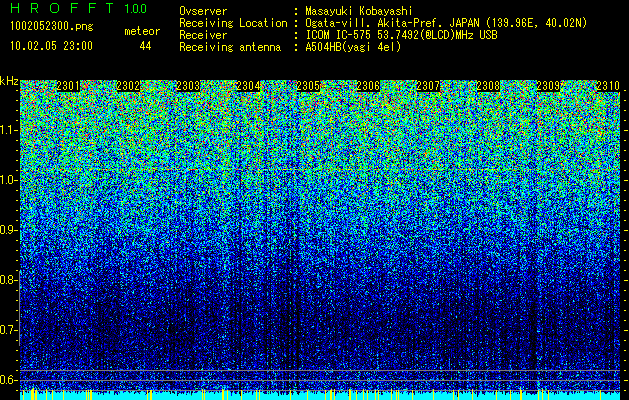Viewport: 629px width, 400px height.
Task: Click the Receiving antenna label
Action: (x=230, y=47)
